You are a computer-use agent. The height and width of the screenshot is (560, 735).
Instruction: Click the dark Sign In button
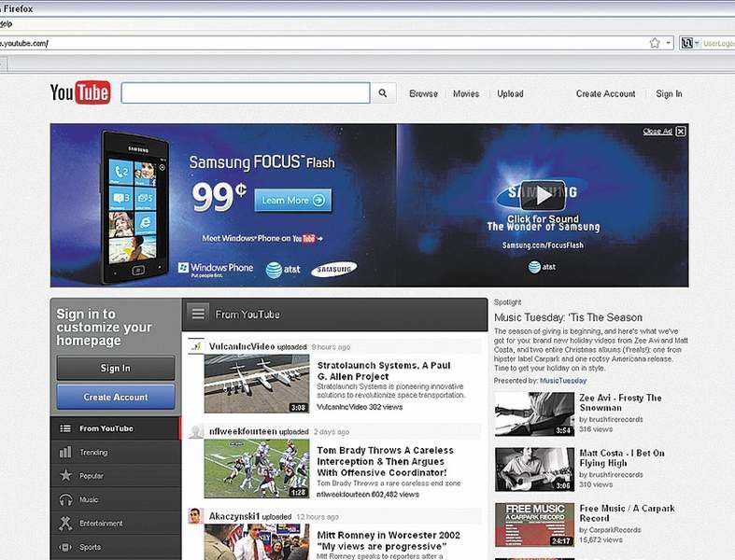116,368
